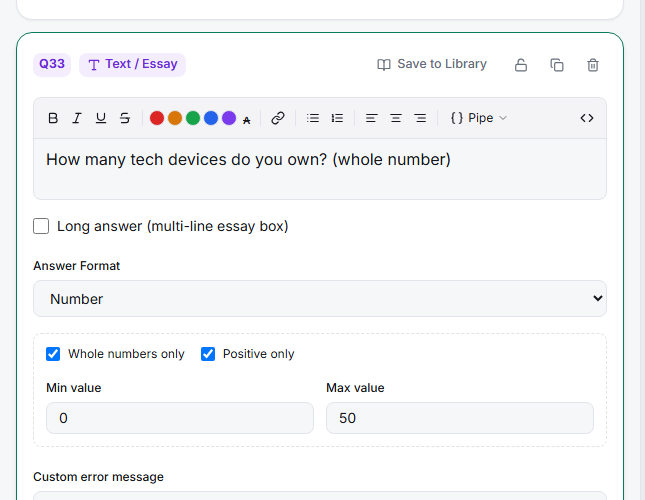
Task: Clear text color formatting
Action: [x=246, y=120]
